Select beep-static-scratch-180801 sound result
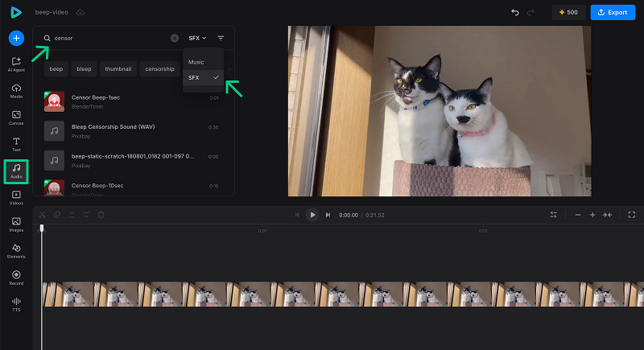The height and width of the screenshot is (350, 644). tap(131, 160)
